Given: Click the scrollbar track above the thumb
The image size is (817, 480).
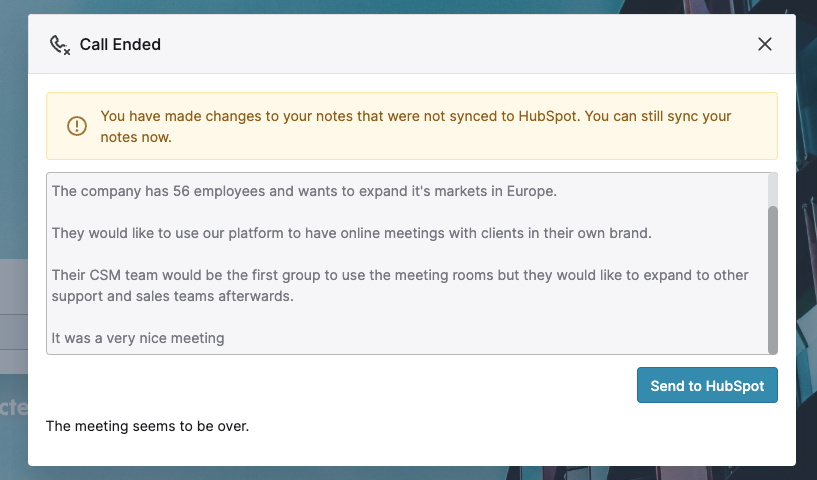Looking at the screenshot, I should pos(773,189).
